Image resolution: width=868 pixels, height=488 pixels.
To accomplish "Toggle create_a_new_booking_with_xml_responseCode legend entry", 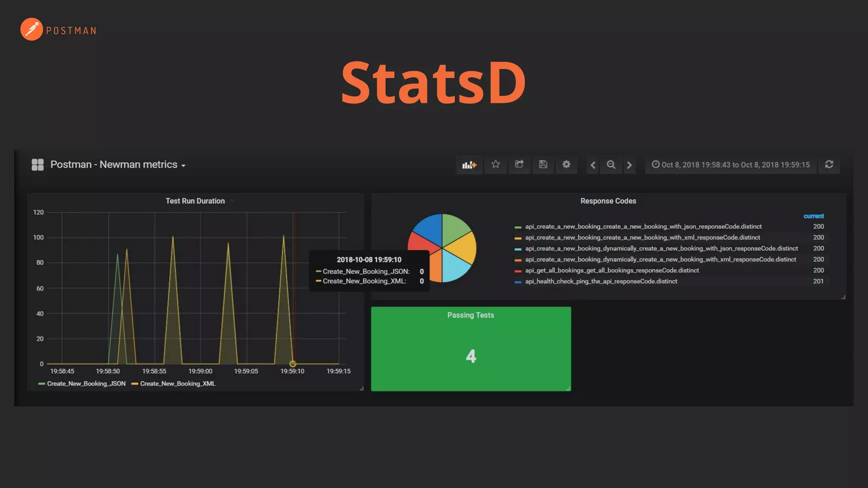I will pos(643,238).
